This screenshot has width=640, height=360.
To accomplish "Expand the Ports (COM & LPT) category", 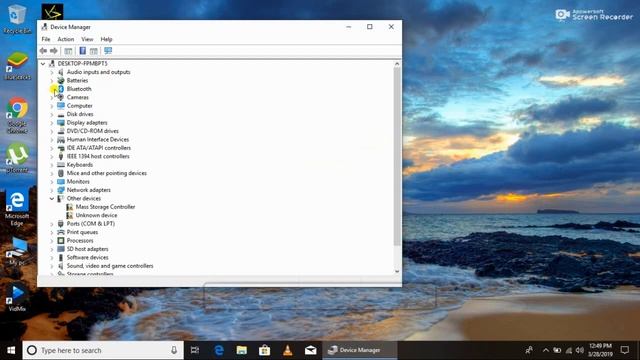I will point(52,224).
